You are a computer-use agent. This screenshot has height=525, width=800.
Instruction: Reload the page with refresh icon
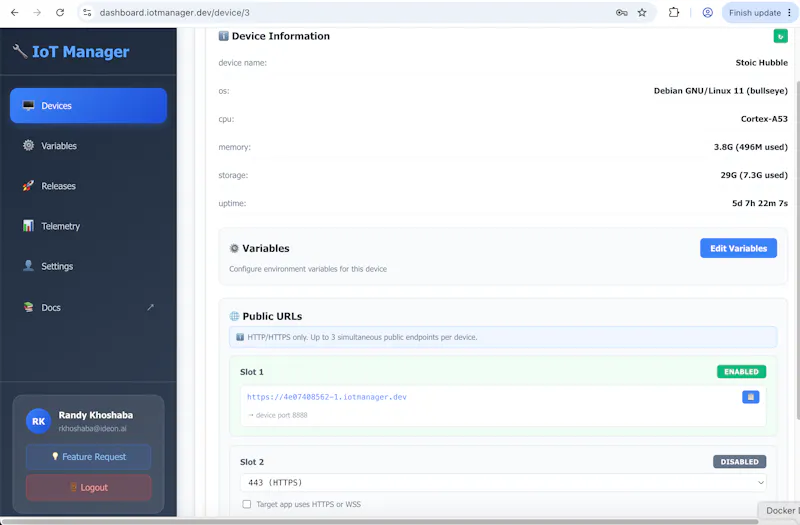pos(60,13)
